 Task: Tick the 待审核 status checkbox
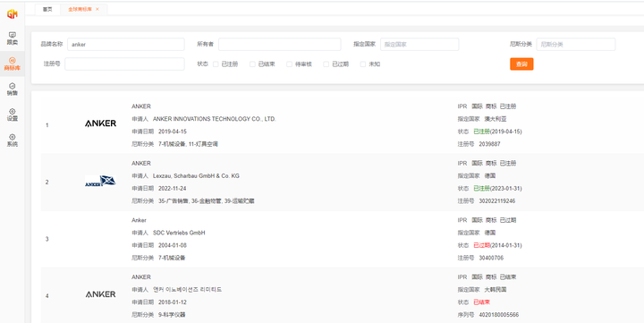tap(289, 64)
